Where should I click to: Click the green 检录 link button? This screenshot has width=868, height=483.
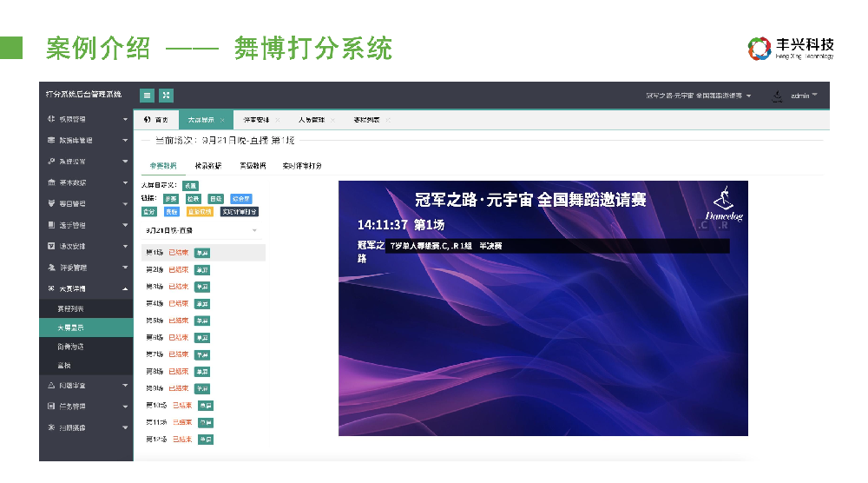click(194, 198)
